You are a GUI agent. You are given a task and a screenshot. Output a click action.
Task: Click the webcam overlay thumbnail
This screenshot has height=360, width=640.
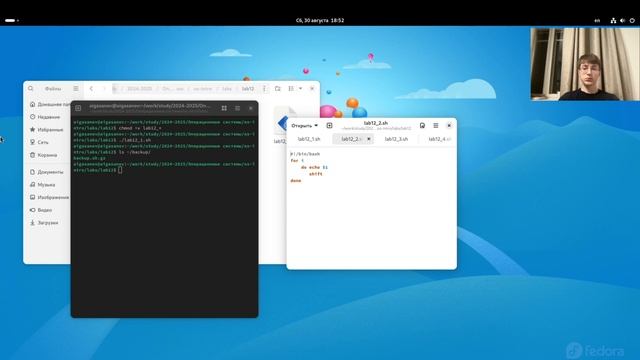[585, 64]
